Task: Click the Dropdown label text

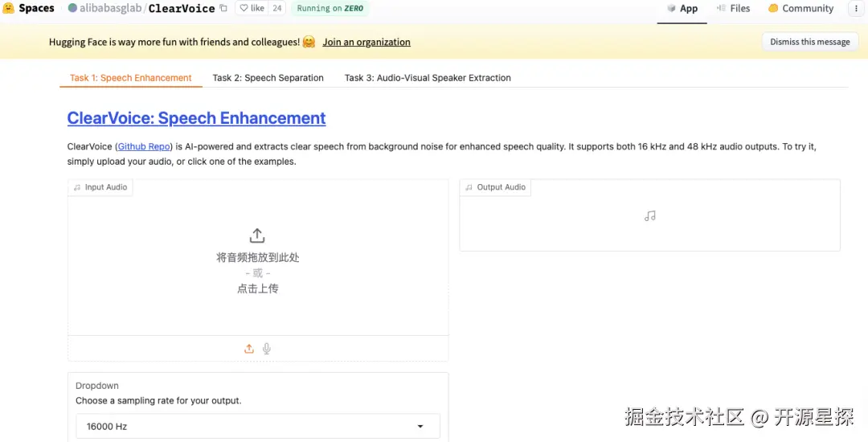Action: 97,386
